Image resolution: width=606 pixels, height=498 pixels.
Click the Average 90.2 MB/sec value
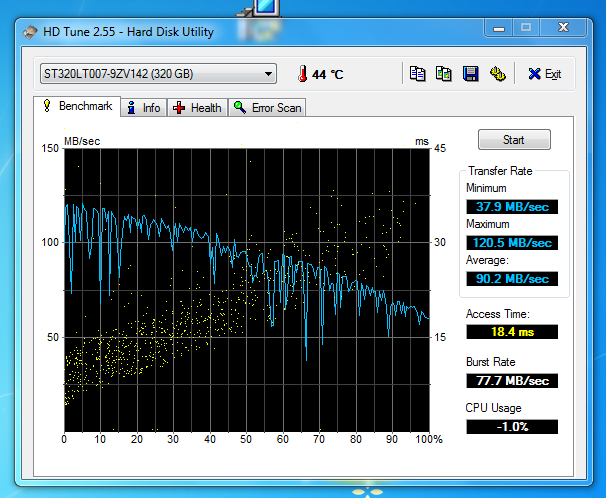click(511, 279)
